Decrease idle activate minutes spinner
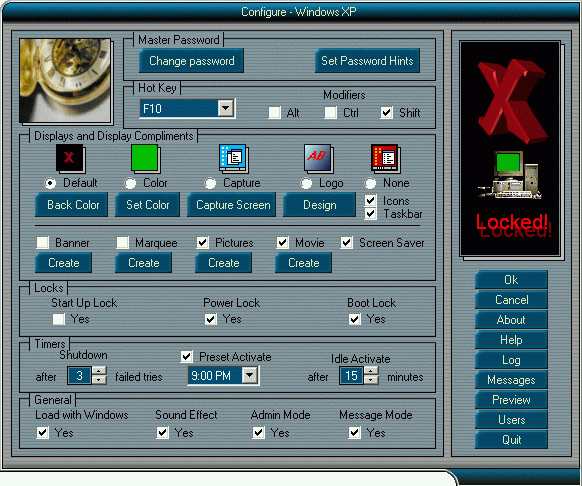Screen dimensions: 582x486 [x=371, y=380]
